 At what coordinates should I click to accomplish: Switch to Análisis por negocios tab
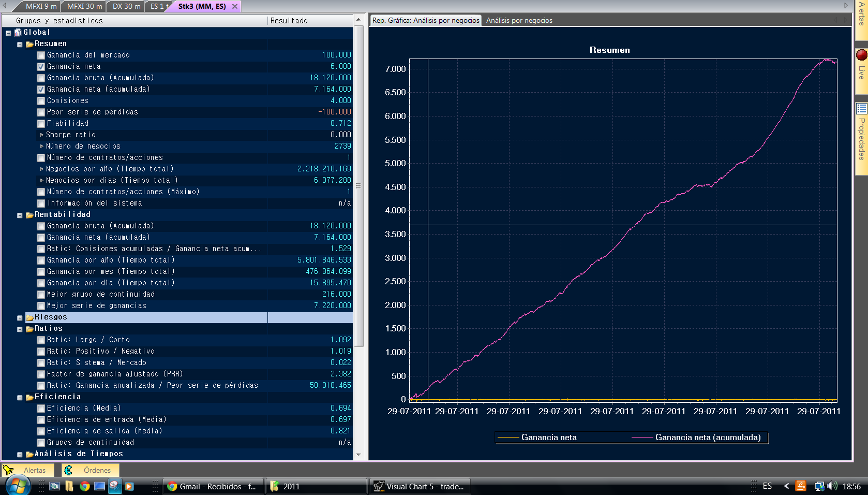tap(519, 21)
